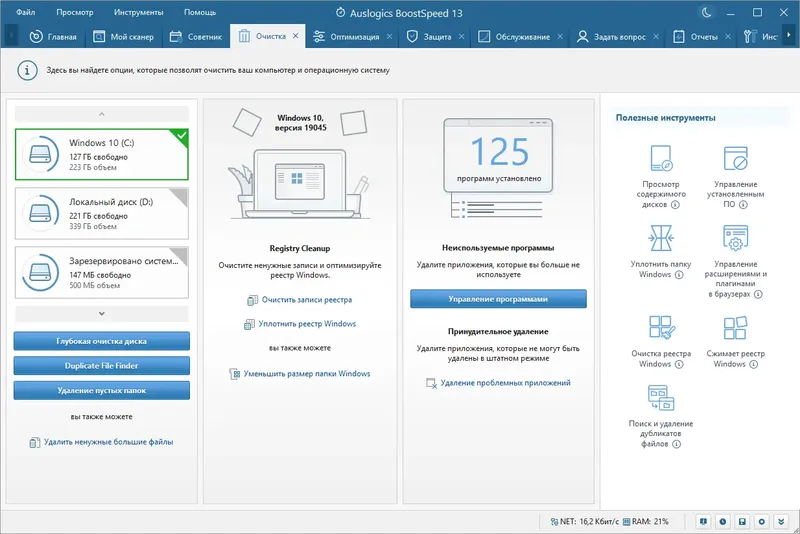Toggle dark mode using the moon icon
This screenshot has width=800, height=534.
tap(707, 13)
